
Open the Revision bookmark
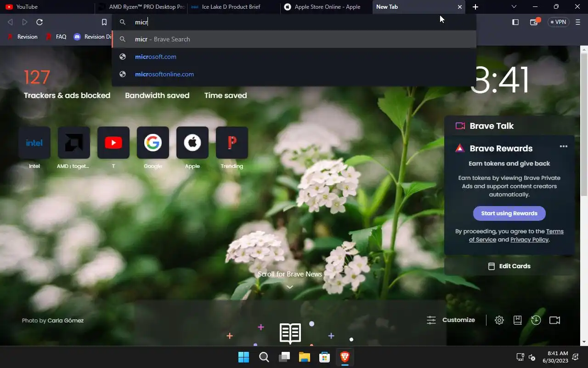[x=23, y=37]
